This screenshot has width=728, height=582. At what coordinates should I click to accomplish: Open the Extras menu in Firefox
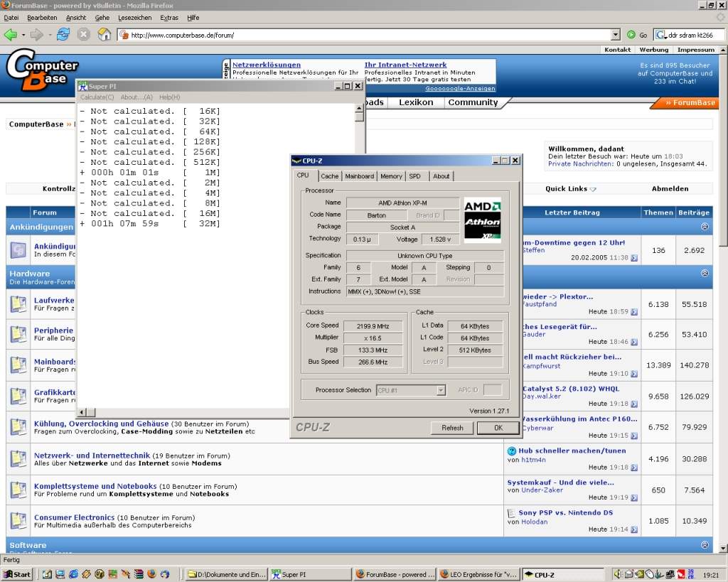[x=169, y=18]
